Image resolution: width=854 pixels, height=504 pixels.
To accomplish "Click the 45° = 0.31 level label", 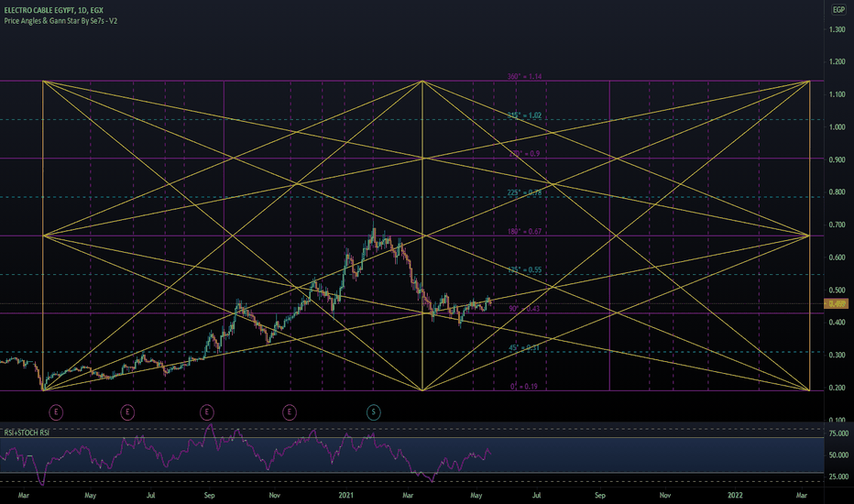I will [x=524, y=347].
